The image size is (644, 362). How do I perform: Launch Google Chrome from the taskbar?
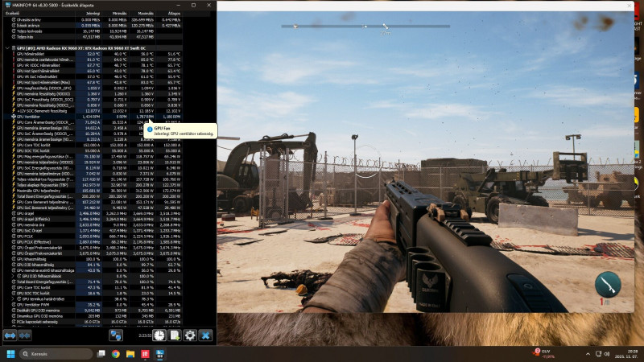[x=115, y=354]
